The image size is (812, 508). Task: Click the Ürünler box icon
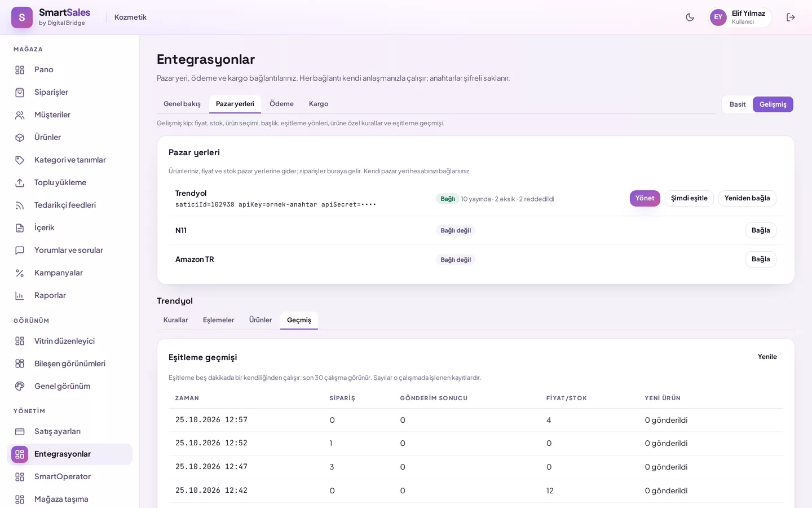[20, 138]
